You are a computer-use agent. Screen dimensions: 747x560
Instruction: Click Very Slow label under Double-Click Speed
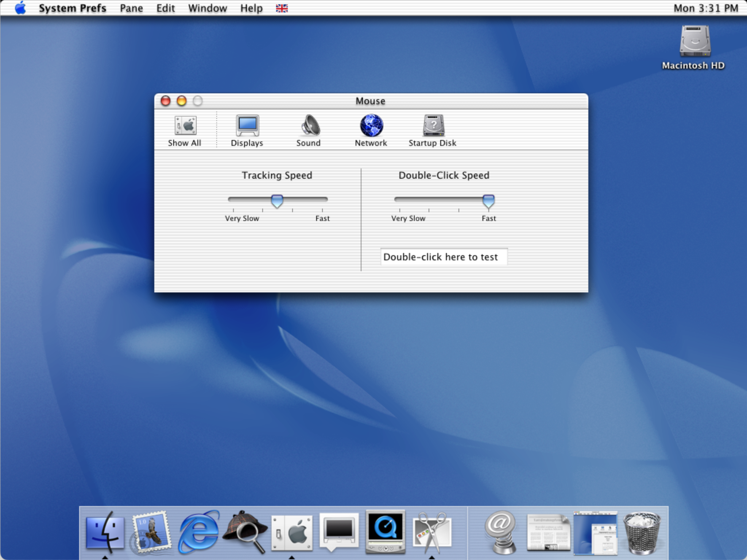click(x=408, y=218)
